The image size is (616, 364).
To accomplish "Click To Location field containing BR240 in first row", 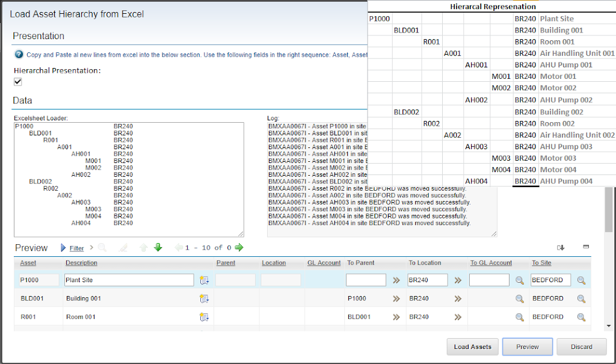I will [428, 280].
